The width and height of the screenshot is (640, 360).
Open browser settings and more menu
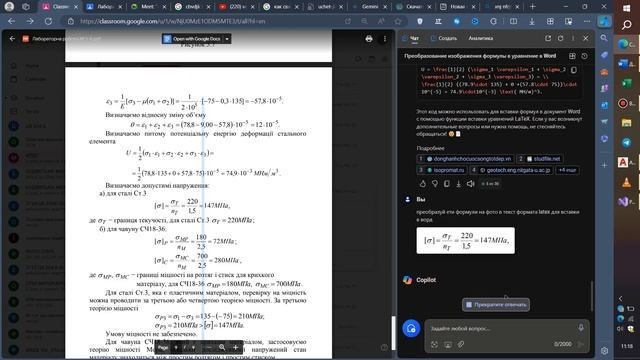(587, 21)
